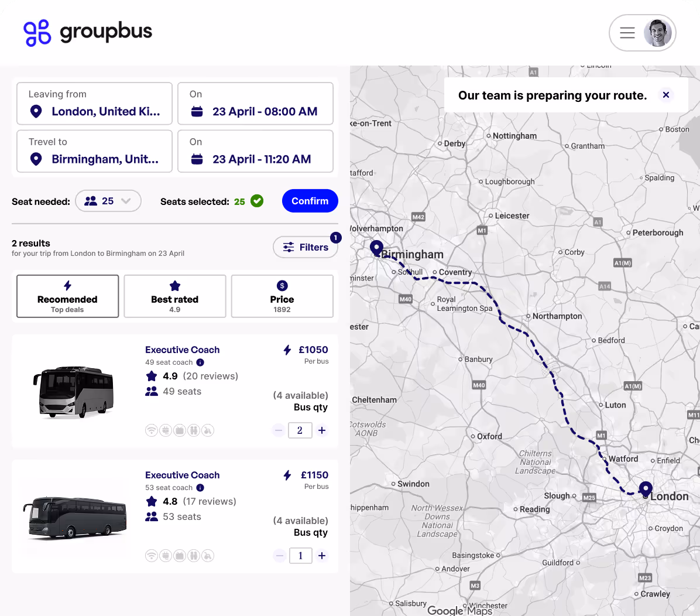Increase bus qty for £1150 coach
The width and height of the screenshot is (700, 616).
tap(322, 556)
